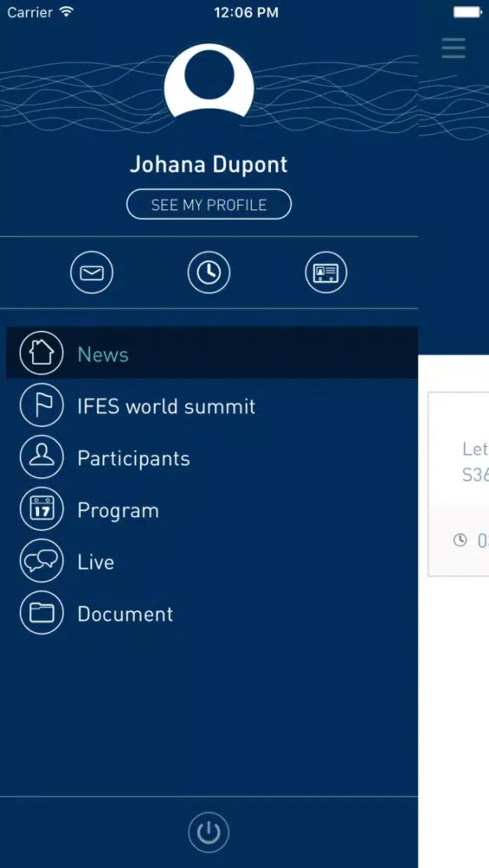Image resolution: width=489 pixels, height=868 pixels.
Task: Go to Participants menu entry
Action: click(212, 458)
